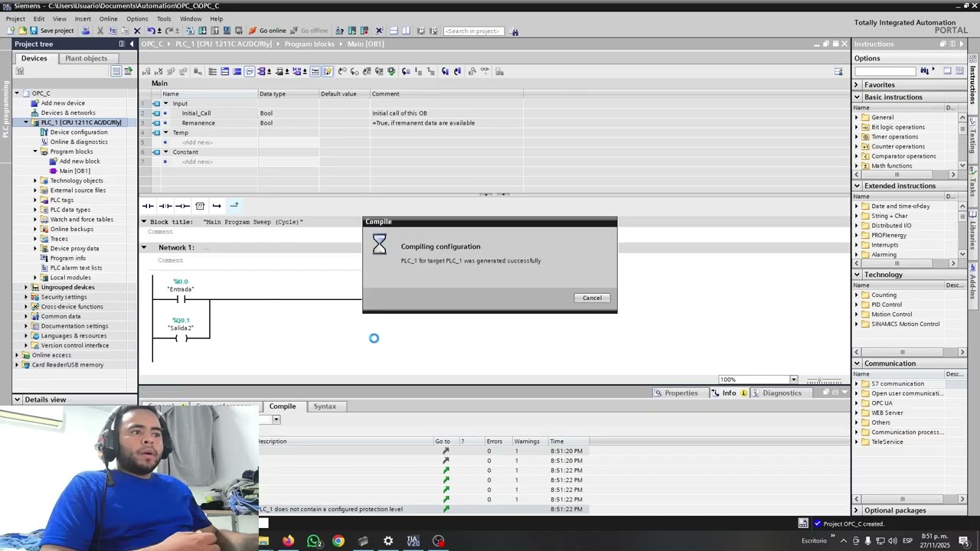Click the 'Project OPC_C created' status message

(x=853, y=524)
